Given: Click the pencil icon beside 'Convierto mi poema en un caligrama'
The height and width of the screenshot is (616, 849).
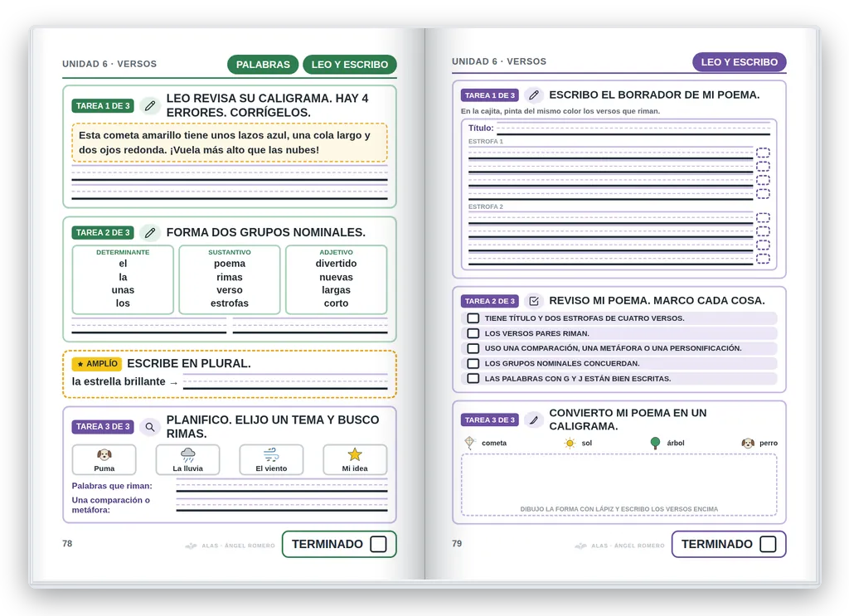Looking at the screenshot, I should [533, 420].
